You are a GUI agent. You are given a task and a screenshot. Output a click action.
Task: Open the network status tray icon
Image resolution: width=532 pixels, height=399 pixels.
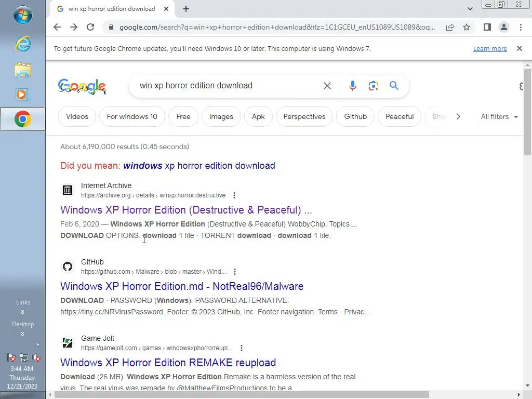click(x=24, y=357)
